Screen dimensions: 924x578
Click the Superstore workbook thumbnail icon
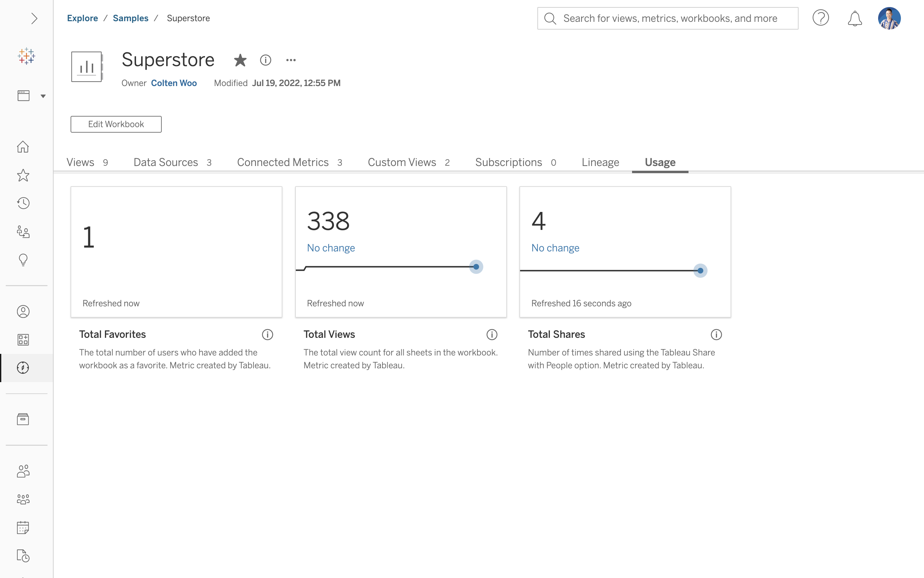[x=87, y=66]
